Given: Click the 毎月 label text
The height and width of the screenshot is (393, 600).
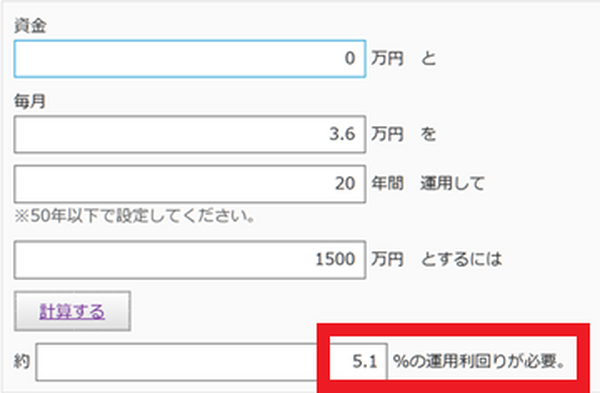Looking at the screenshot, I should coord(30,101).
